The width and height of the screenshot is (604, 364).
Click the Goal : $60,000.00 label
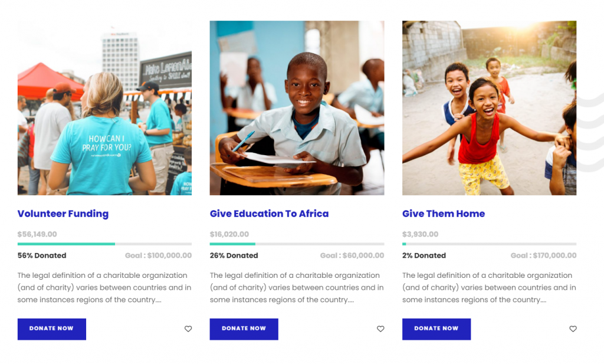click(352, 255)
